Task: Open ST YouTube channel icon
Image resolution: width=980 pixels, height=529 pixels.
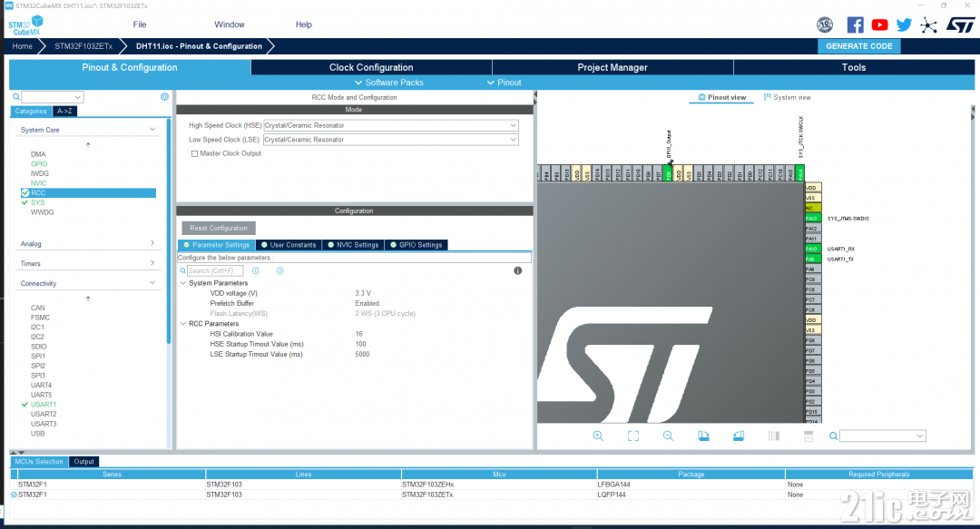Action: (x=879, y=25)
